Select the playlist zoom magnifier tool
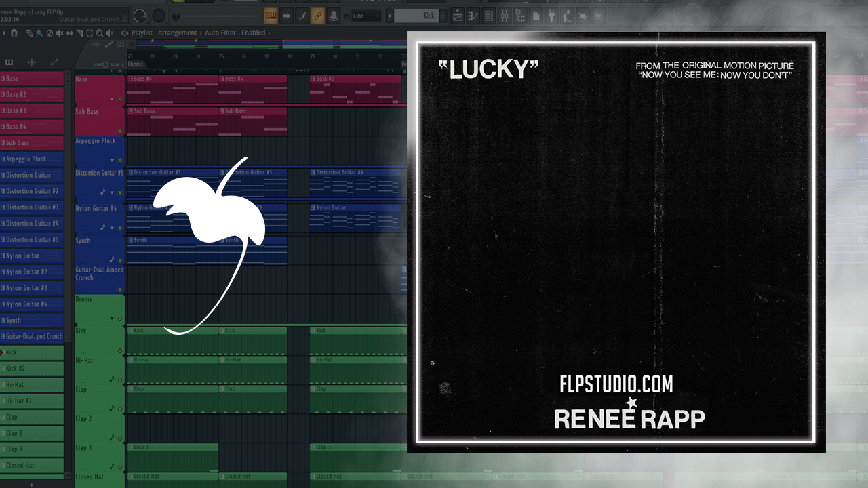This screenshot has width=868, height=488. pyautogui.click(x=100, y=33)
